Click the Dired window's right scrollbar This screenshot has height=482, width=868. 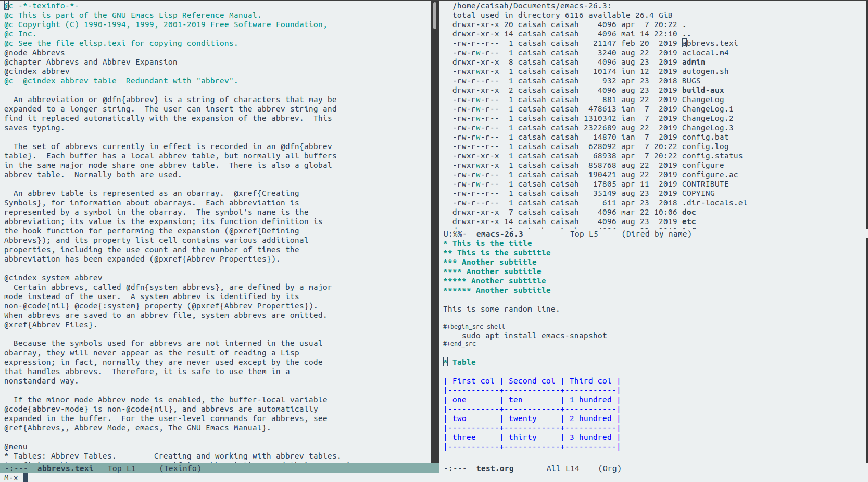click(866, 115)
